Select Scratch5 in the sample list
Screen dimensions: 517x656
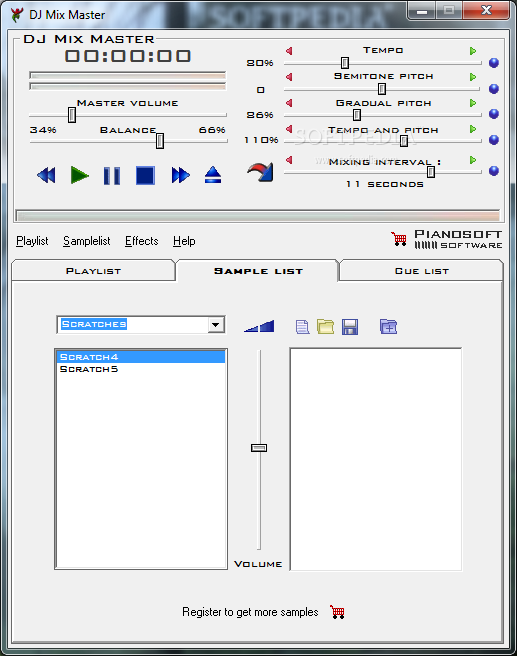tap(141, 369)
